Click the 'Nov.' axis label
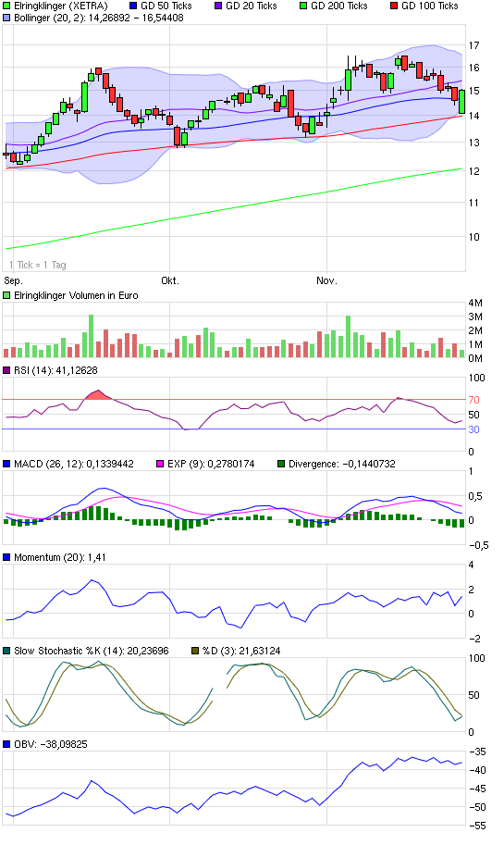 tap(326, 280)
